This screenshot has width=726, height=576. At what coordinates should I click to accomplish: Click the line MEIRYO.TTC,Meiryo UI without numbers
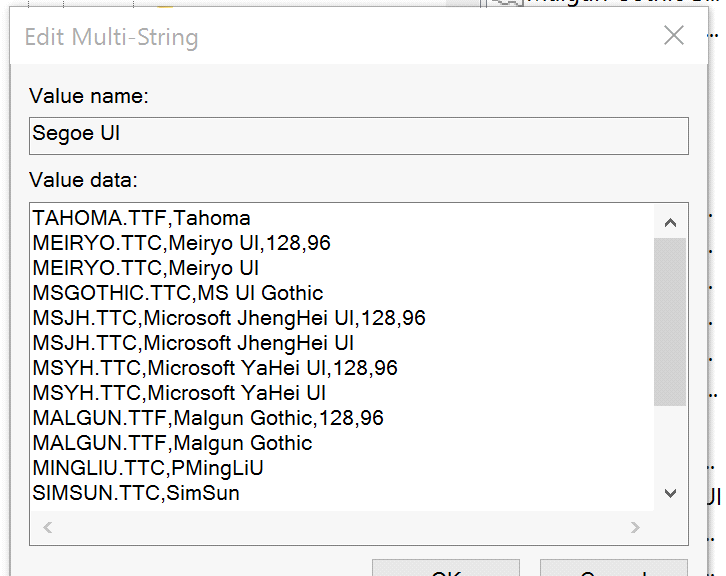(146, 268)
